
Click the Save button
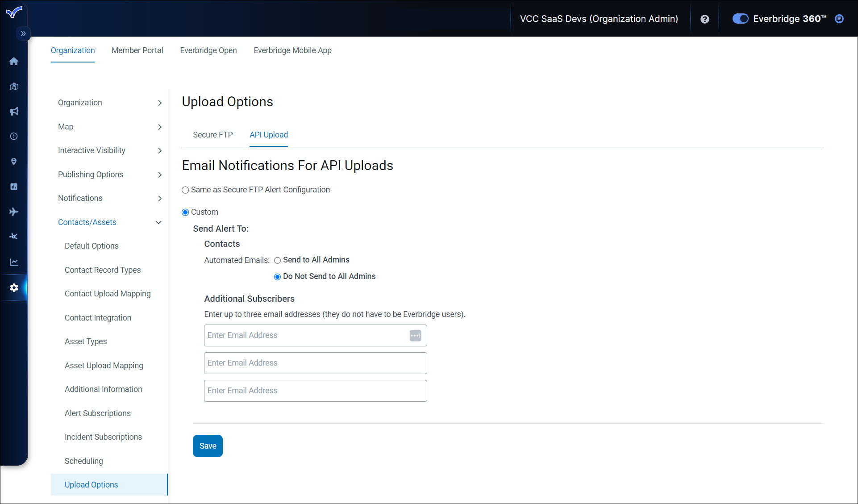(x=208, y=446)
